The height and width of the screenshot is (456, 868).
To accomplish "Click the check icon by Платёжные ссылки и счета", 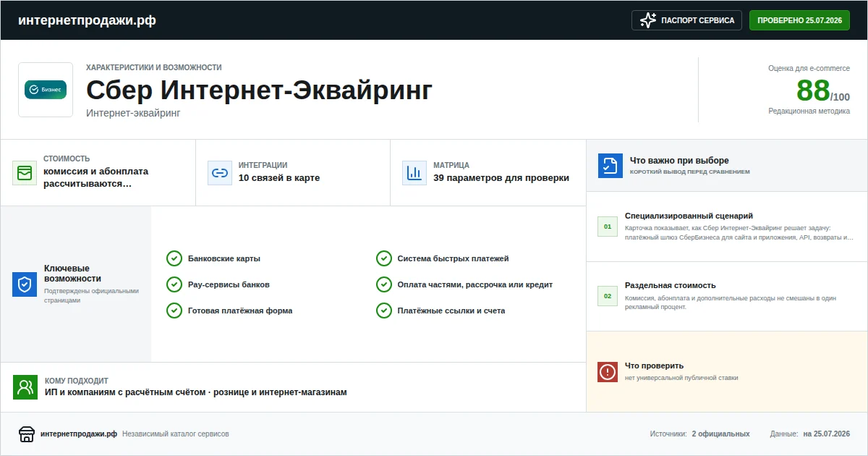I will click(x=384, y=311).
